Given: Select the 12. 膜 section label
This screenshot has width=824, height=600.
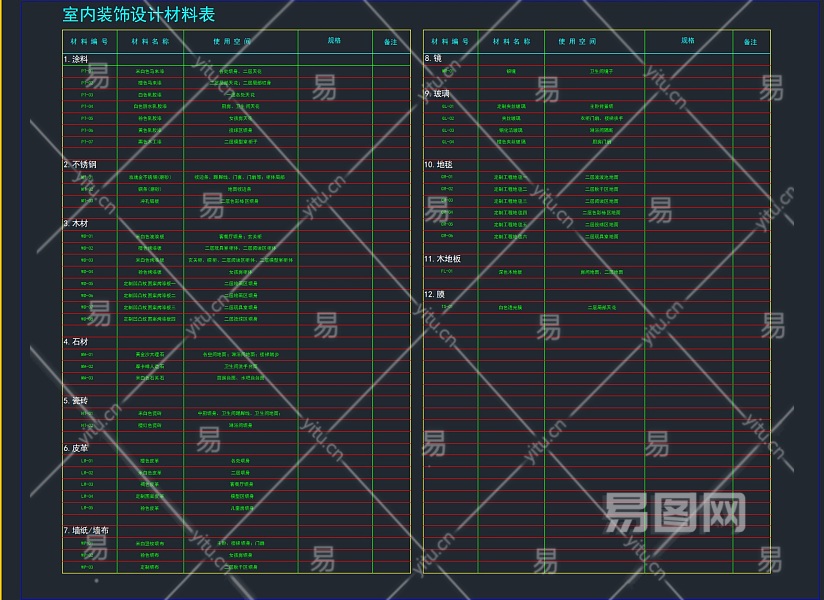Looking at the screenshot, I should pos(435,294).
